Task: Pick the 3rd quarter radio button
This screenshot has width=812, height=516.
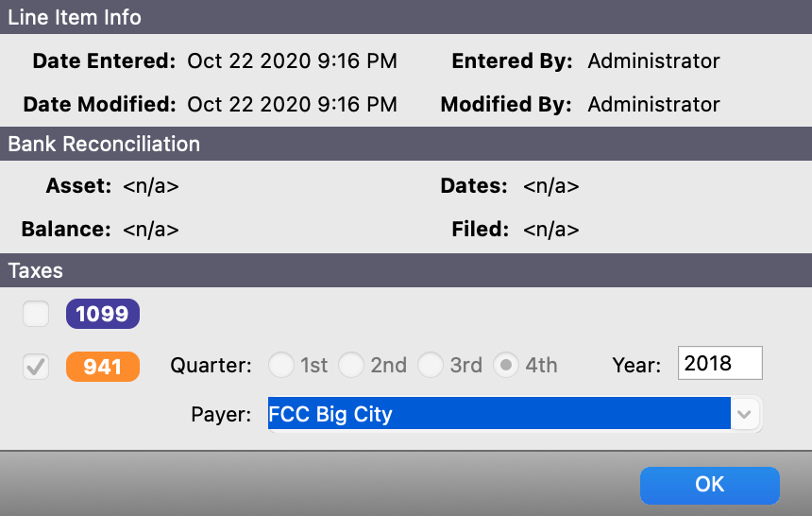Action: pyautogui.click(x=431, y=365)
